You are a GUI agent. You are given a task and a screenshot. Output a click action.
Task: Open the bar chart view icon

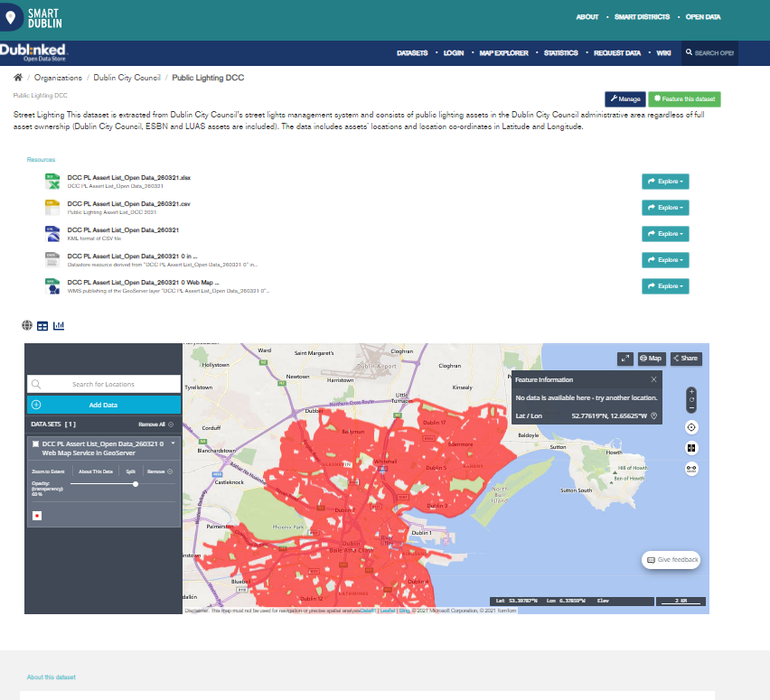click(x=59, y=325)
